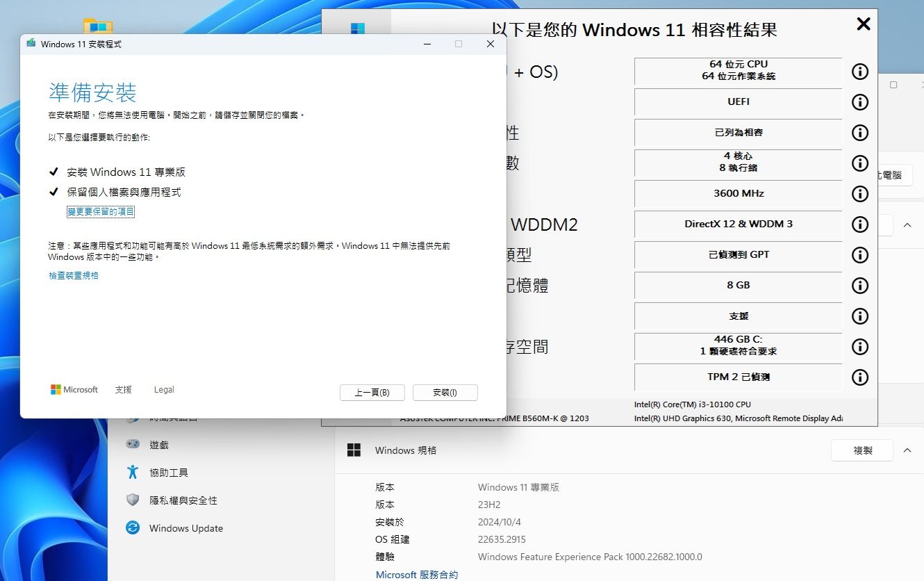Select Windows Feature Experience Pack value
924x581 pixels.
point(590,557)
